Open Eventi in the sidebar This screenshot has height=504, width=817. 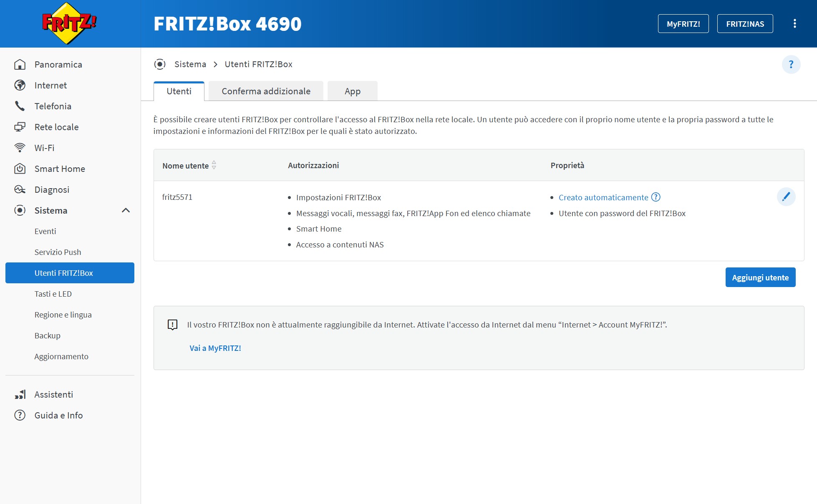45,231
